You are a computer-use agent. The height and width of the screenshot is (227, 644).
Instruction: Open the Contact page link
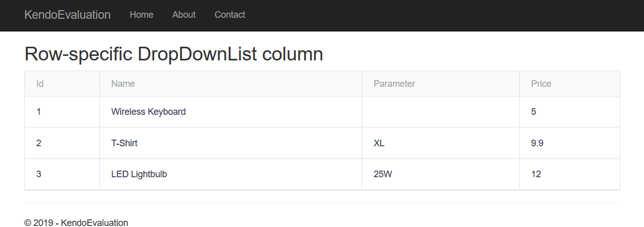tap(230, 15)
